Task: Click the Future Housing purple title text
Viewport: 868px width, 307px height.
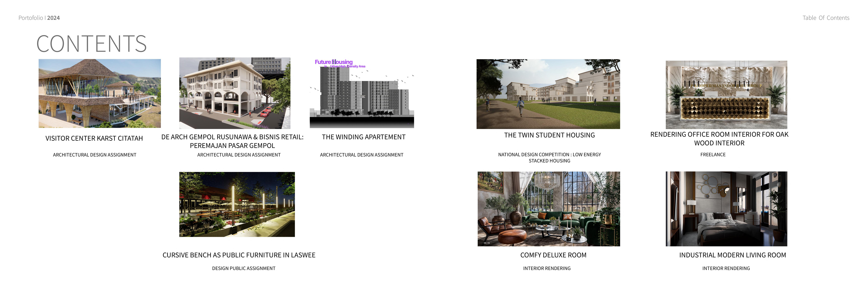Action: point(334,62)
